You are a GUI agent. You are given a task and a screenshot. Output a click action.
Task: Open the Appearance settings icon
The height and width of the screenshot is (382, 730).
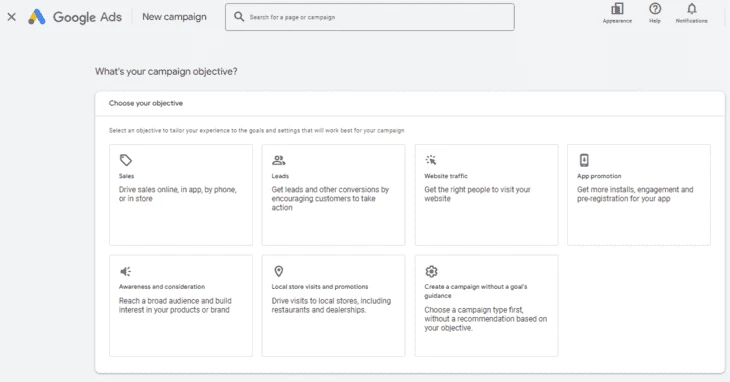pos(617,9)
